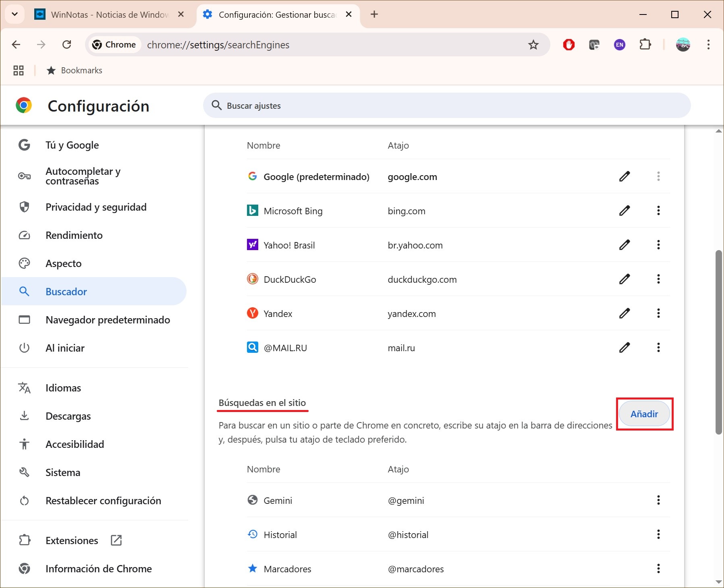Open Descargas settings
The width and height of the screenshot is (724, 588).
94,416
